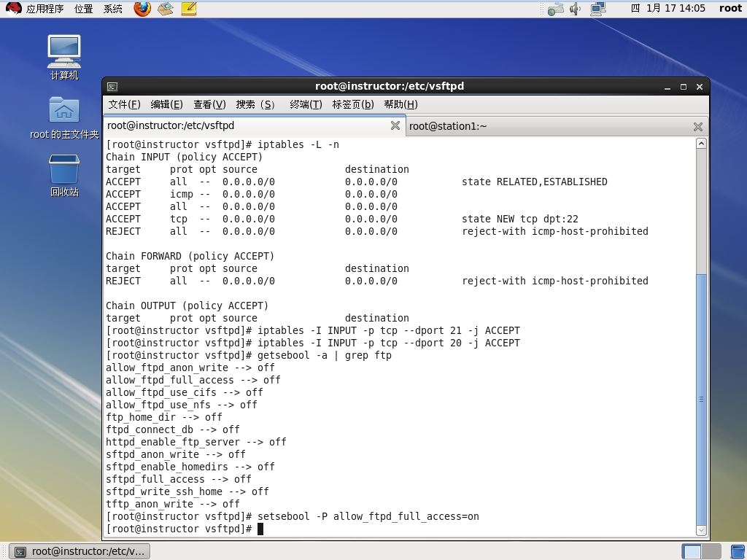Viewport: 747px width, 560px height.
Task: Click the 'ftp_home_dir --> off' line
Action: pos(164,417)
